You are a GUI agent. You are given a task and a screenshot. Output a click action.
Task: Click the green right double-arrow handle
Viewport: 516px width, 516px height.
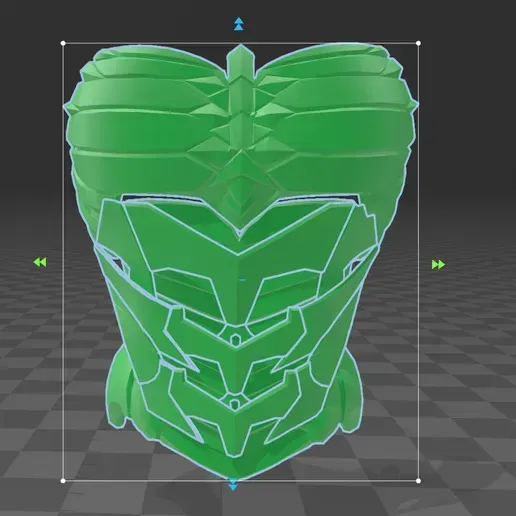[438, 265]
